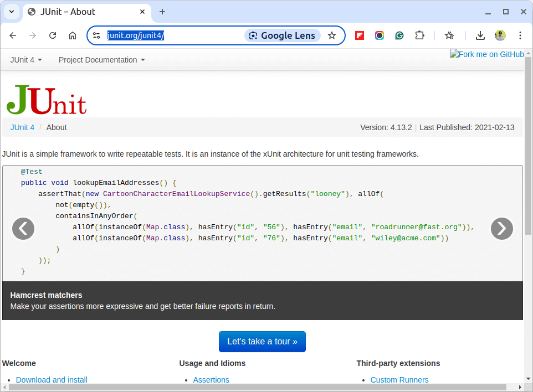This screenshot has width=533, height=392.
Task: Bookmark this page with the star icon
Action: click(332, 35)
